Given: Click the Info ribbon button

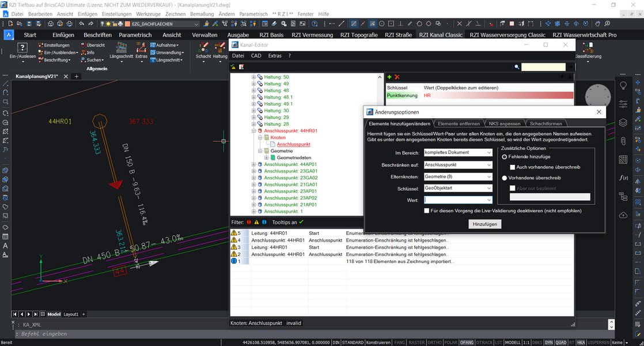Looking at the screenshot, I should [88, 52].
